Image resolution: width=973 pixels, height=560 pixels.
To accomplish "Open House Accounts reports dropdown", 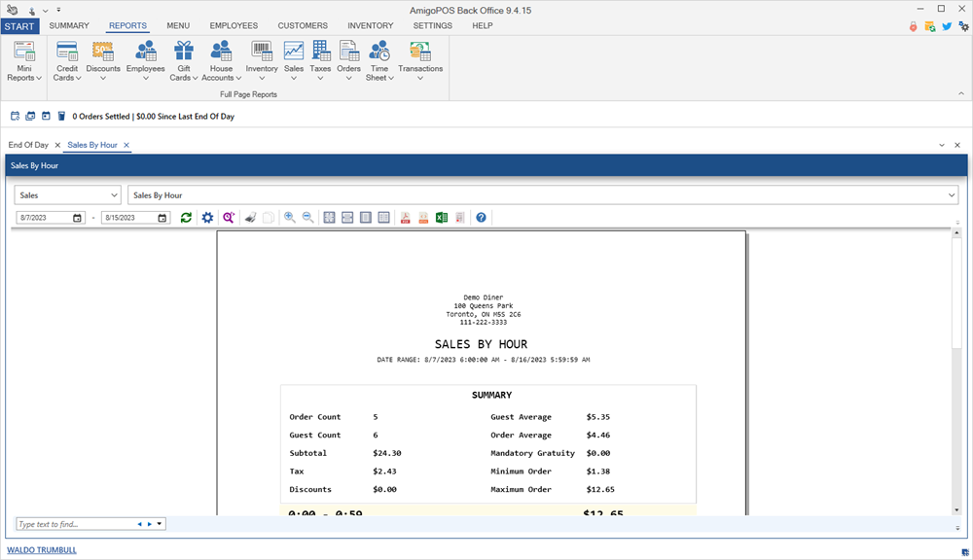I will [221, 61].
